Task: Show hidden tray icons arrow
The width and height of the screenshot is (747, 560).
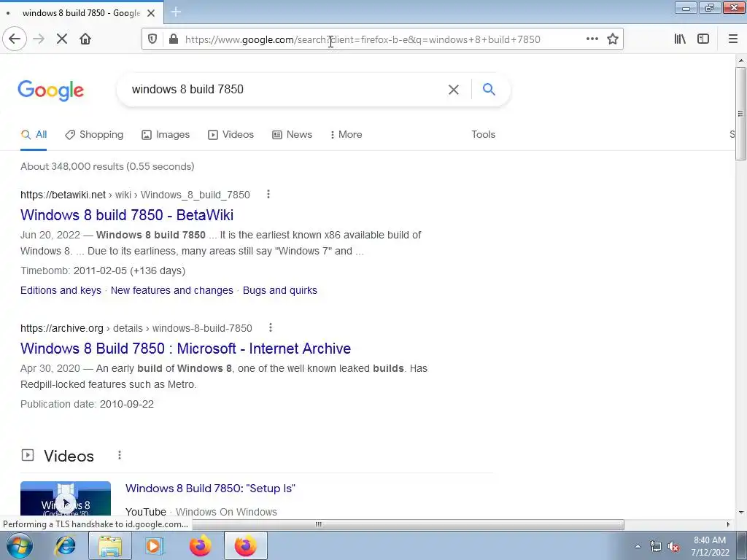Action: click(x=638, y=547)
